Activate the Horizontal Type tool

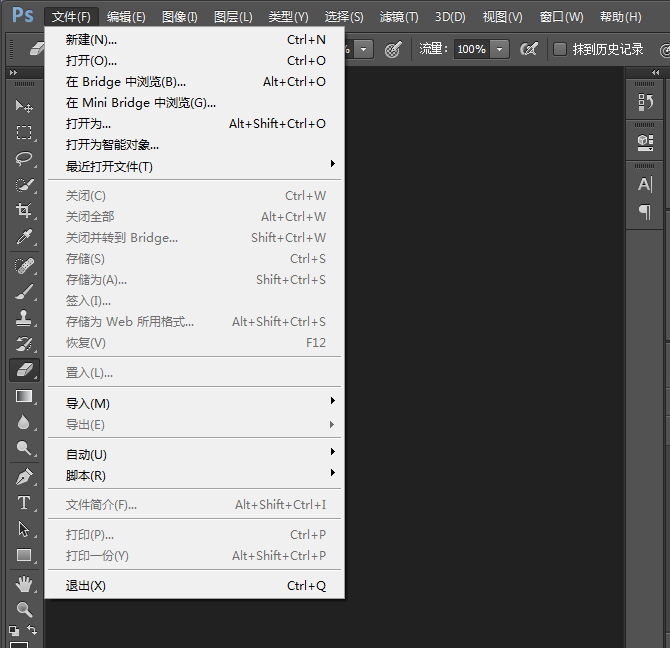24,503
